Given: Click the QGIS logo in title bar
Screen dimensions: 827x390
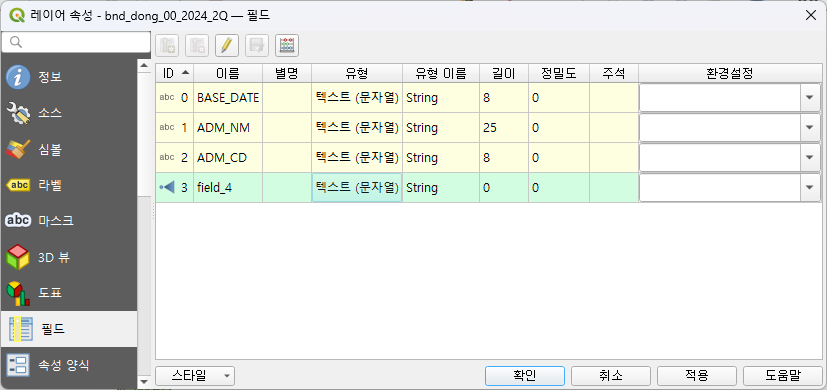Looking at the screenshot, I should point(17,15).
